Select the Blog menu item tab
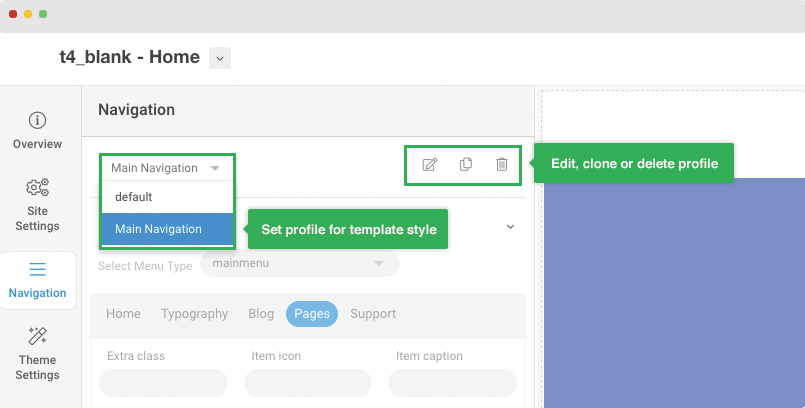 [x=261, y=314]
